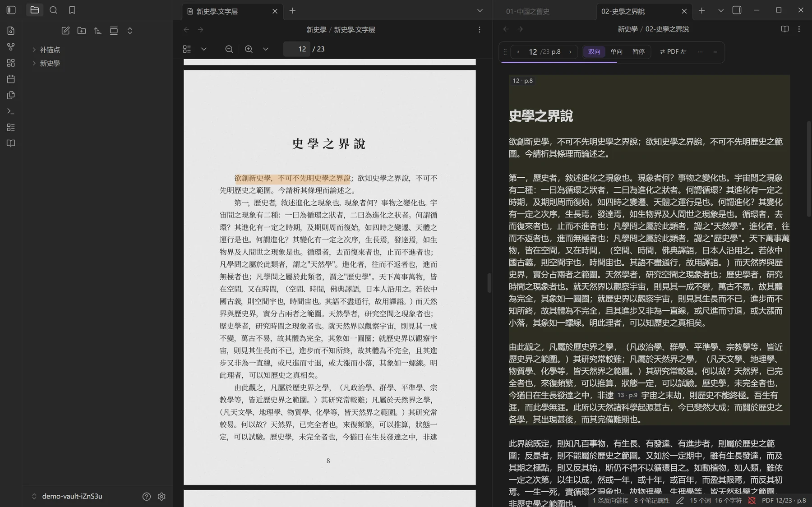The height and width of the screenshot is (507, 812).
Task: Select 单向 sync mode
Action: point(616,52)
